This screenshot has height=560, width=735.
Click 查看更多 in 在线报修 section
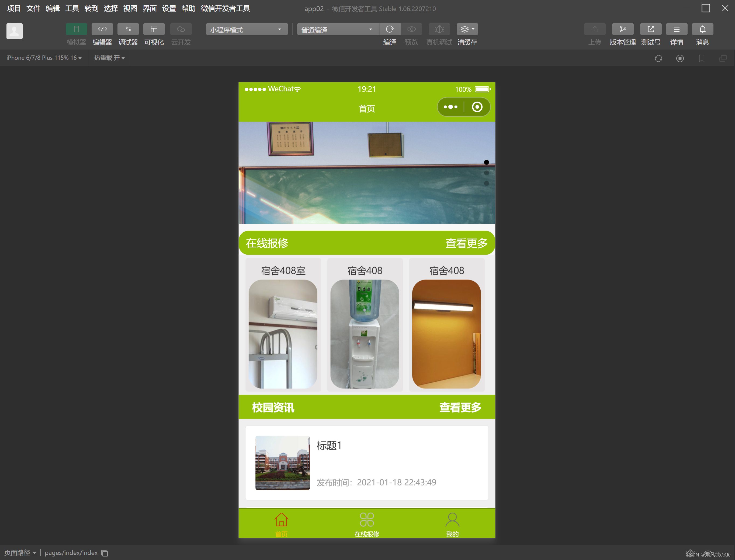point(466,243)
